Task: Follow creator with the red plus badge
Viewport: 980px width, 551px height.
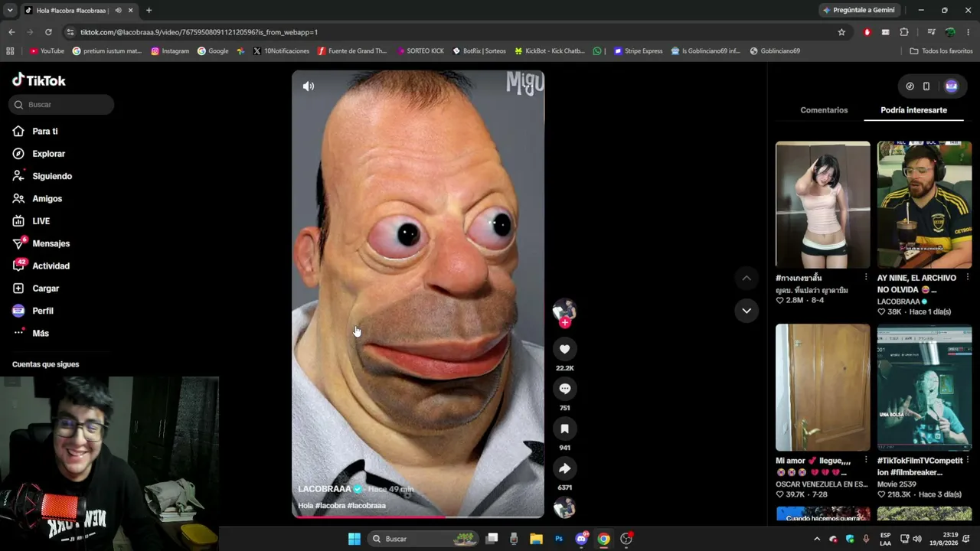Action: (565, 323)
